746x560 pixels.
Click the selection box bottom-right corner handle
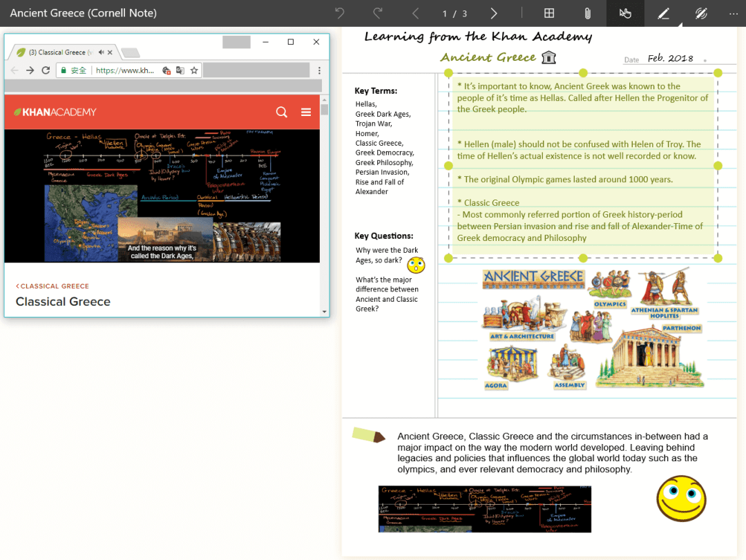pos(718,258)
